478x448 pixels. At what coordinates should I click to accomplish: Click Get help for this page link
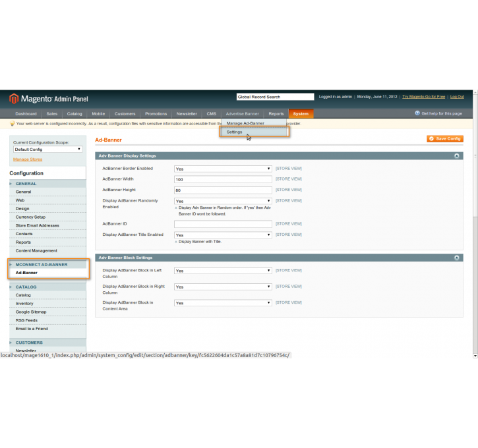click(x=442, y=113)
